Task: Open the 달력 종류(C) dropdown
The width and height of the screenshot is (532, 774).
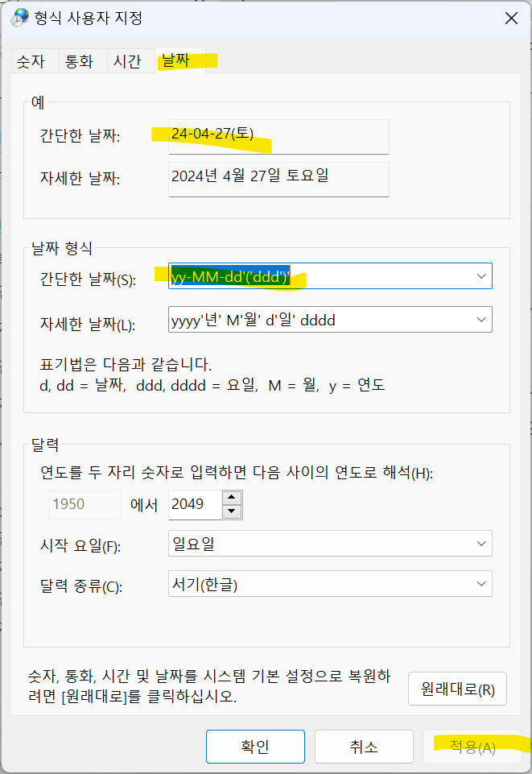Action: (x=330, y=583)
